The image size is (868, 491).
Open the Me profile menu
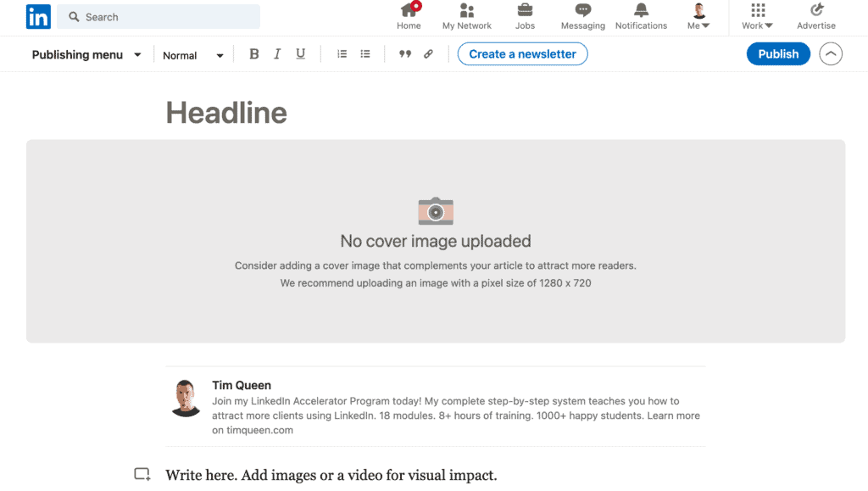pos(699,17)
